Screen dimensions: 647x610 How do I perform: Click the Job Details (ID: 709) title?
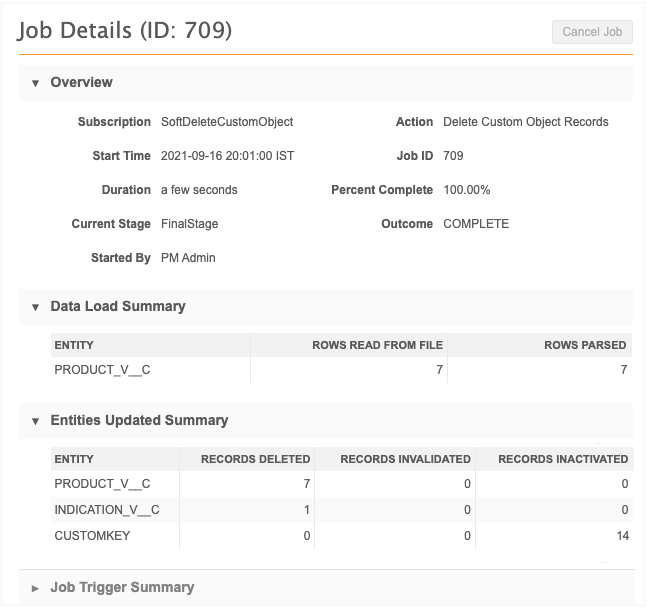125,30
